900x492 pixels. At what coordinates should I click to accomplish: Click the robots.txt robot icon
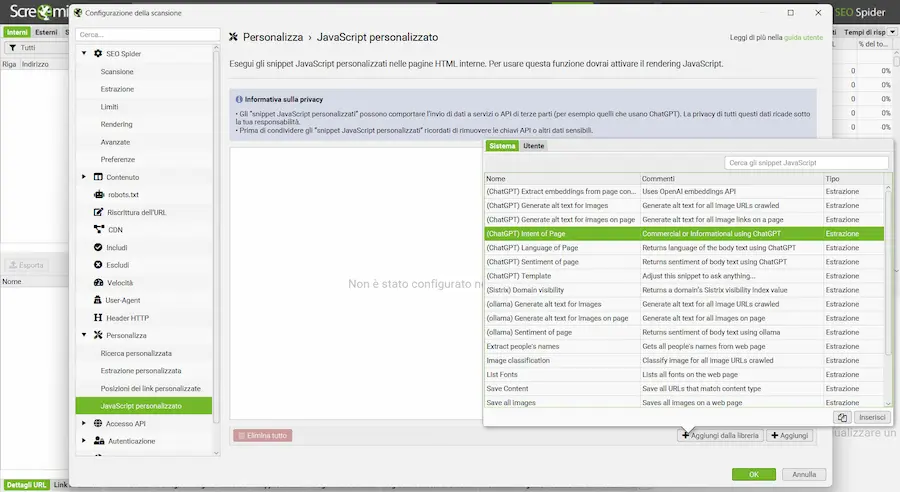(x=99, y=195)
